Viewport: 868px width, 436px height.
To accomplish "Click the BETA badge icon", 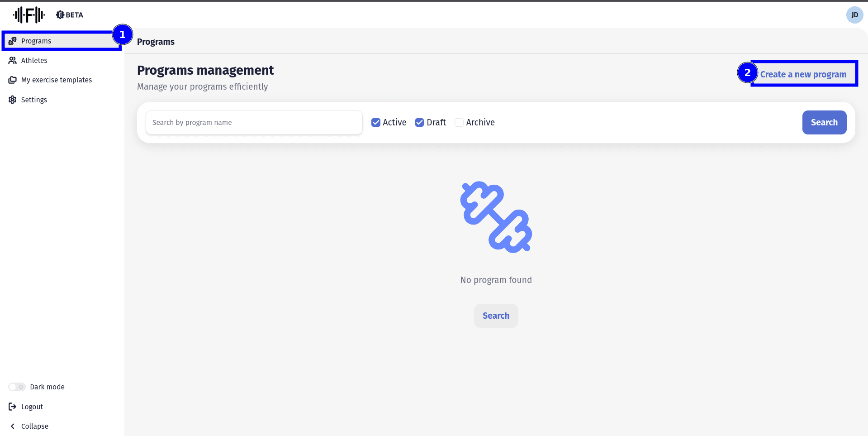I will click(x=60, y=15).
